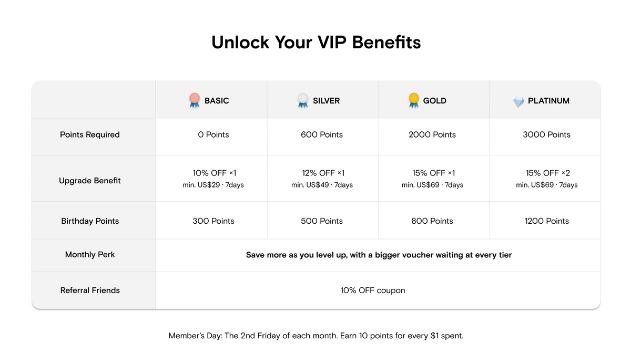631x364 pixels.
Task: Click the Gold medal icon
Action: [414, 100]
